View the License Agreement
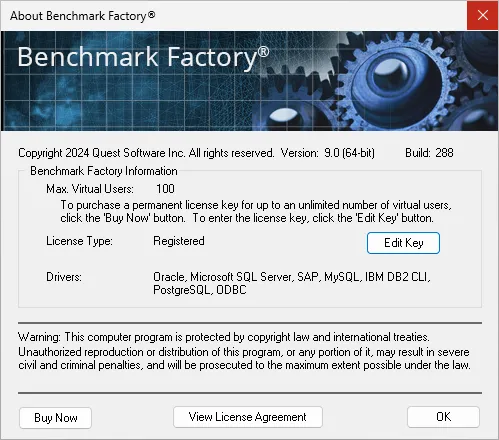The width and height of the screenshot is (499, 440). point(248,417)
